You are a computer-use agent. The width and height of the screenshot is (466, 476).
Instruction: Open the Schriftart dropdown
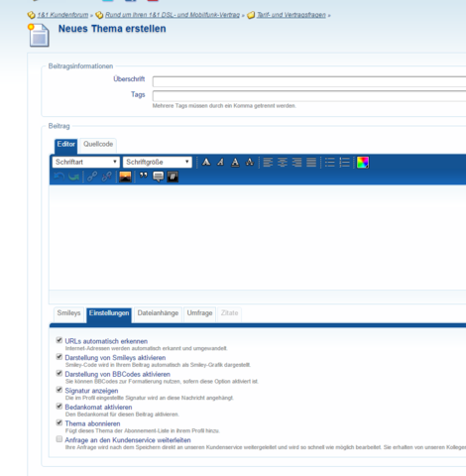(x=86, y=162)
